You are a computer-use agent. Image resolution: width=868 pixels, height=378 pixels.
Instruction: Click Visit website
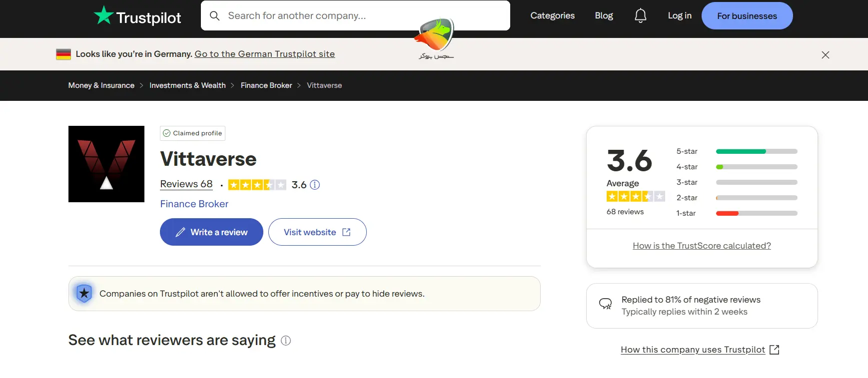coord(317,232)
